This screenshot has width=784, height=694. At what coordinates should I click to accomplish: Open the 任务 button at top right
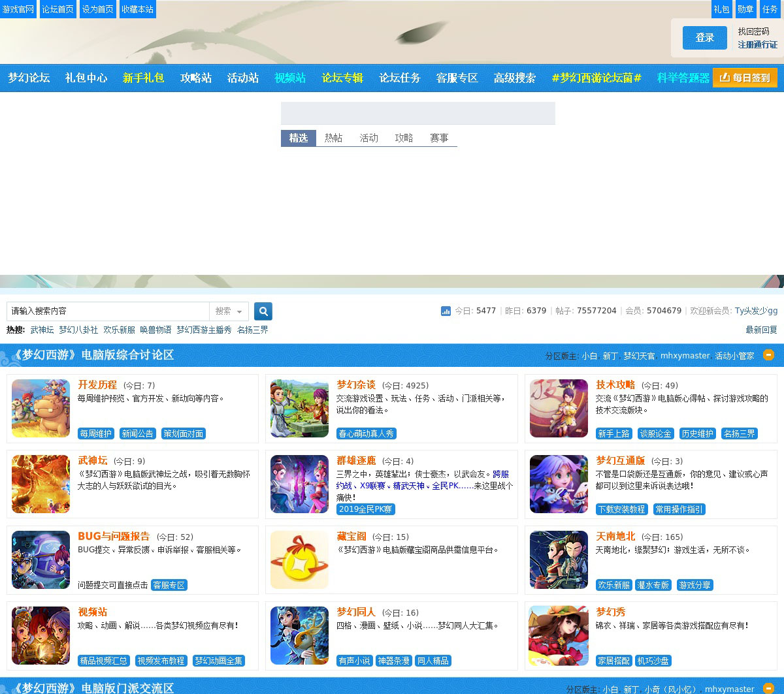click(770, 9)
